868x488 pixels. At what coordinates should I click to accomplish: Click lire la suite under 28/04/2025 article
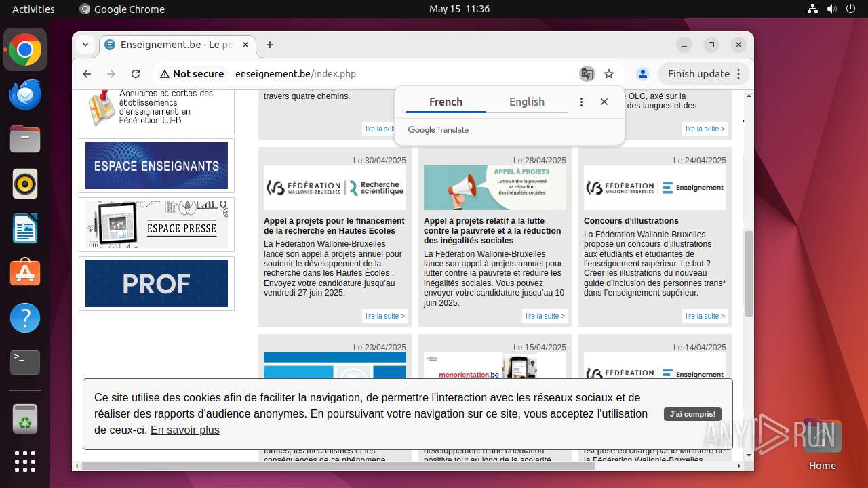pos(545,316)
